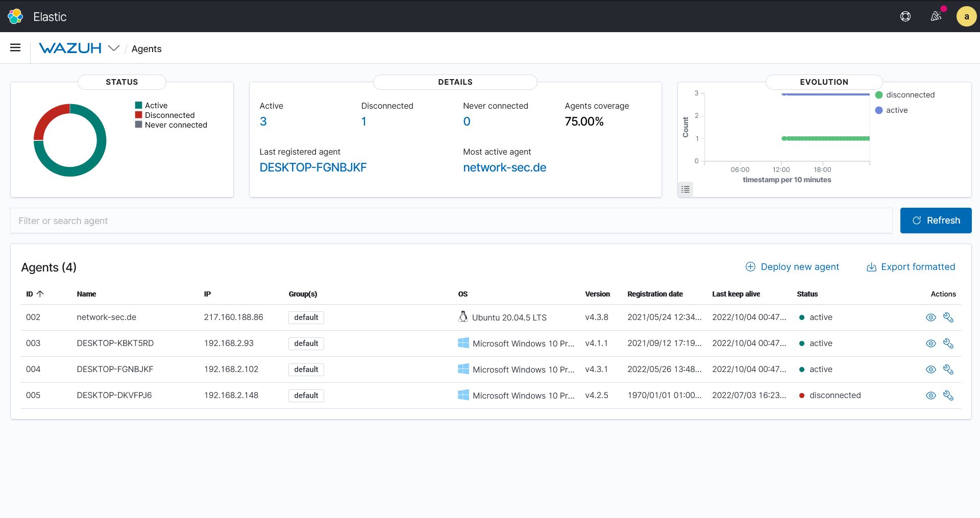Click the default group badge for DESKTOP-DKVFPJ6

(306, 396)
